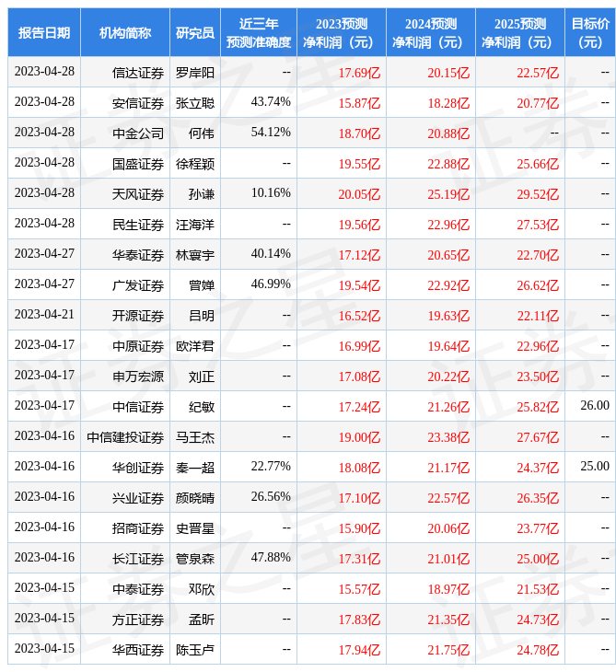616x672 pixels.
Task: Click the 机构简称 column header
Action: click(125, 32)
